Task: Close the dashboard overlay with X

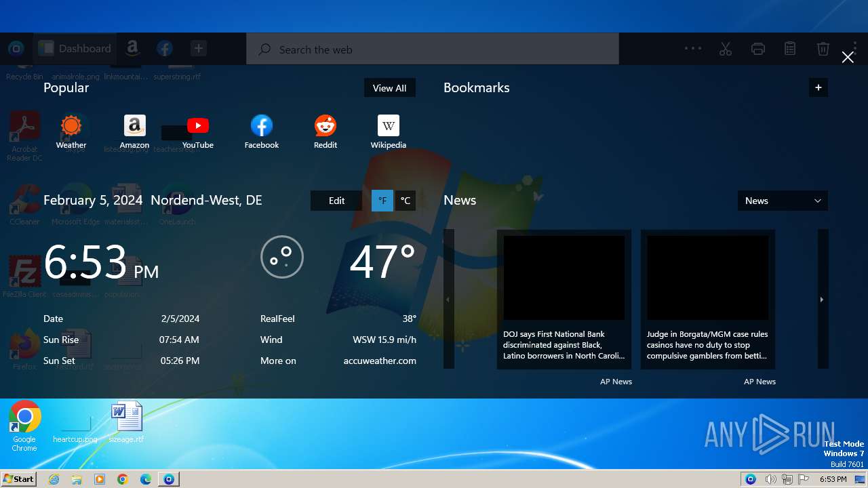Action: click(x=848, y=58)
